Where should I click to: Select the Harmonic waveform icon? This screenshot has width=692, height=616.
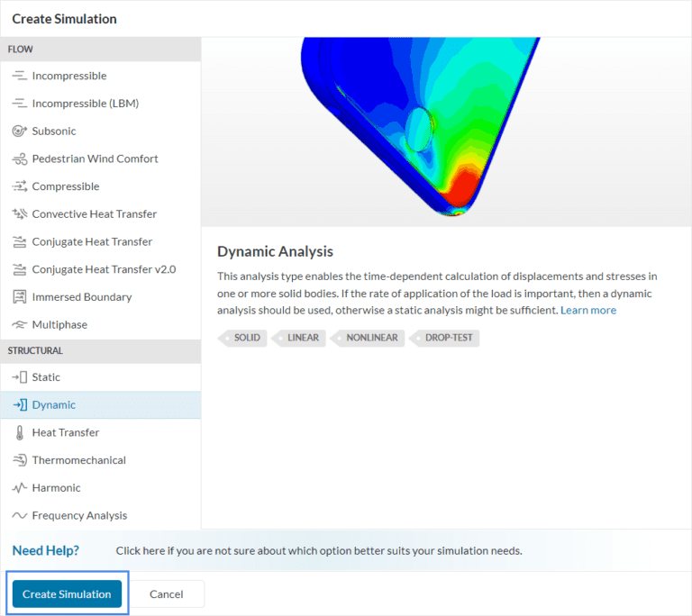(19, 488)
